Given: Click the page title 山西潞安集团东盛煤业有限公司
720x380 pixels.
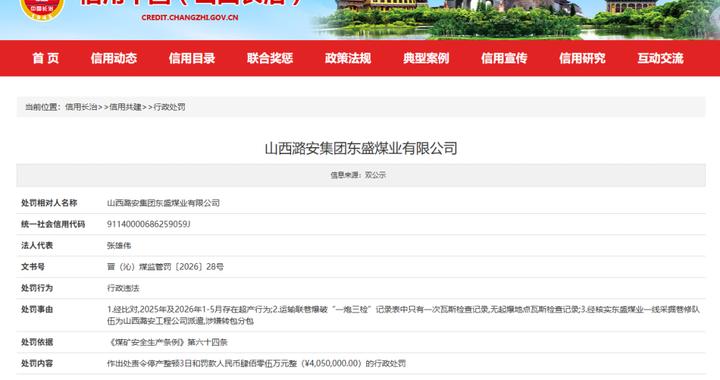Looking at the screenshot, I should pyautogui.click(x=361, y=148).
